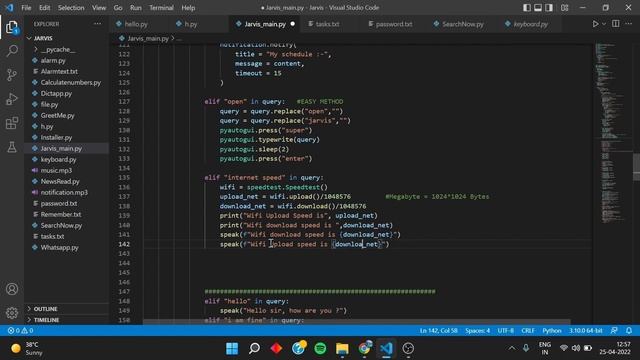
Task: Open the Source Control view
Action: [12, 75]
